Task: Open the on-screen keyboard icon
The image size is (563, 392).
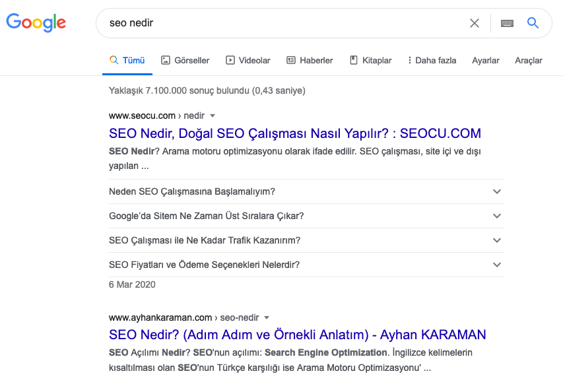Action: tap(507, 23)
